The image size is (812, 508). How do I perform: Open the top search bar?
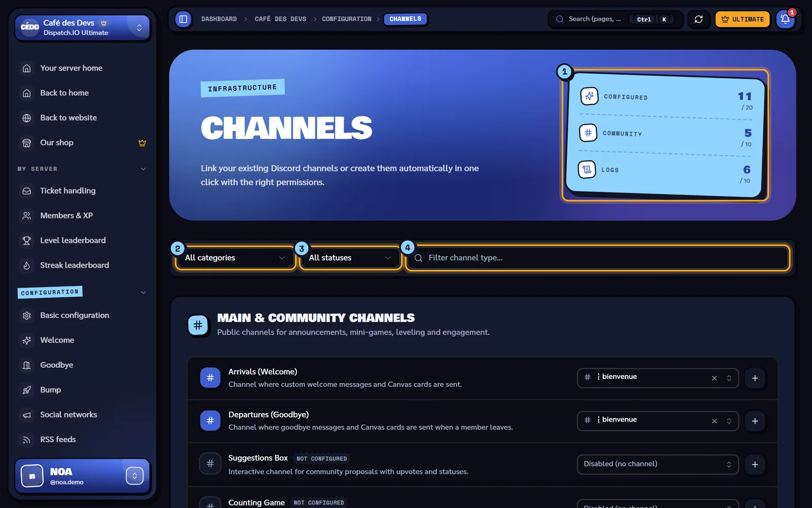(x=615, y=19)
